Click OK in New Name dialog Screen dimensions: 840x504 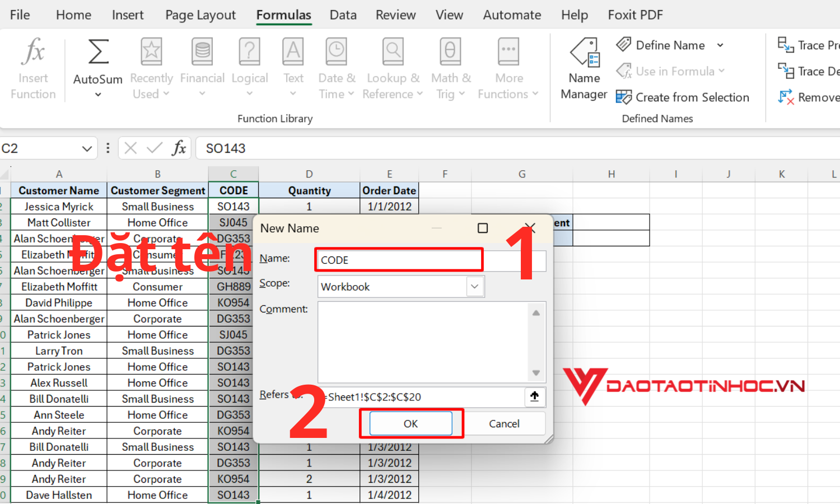[x=411, y=423]
